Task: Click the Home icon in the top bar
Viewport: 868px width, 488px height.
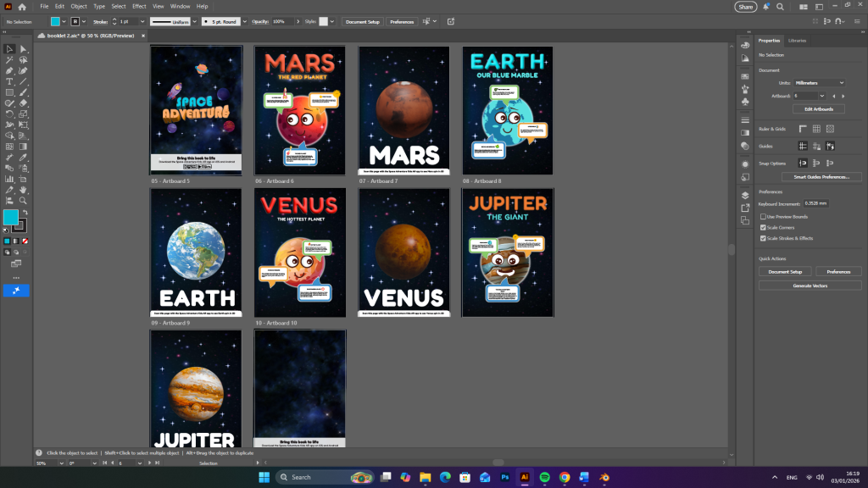Action: (x=23, y=7)
